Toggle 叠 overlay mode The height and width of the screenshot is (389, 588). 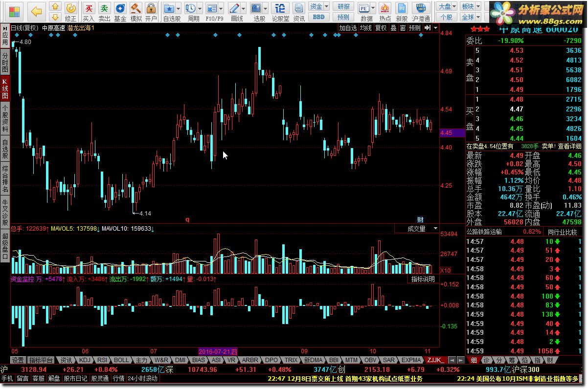coord(393,28)
